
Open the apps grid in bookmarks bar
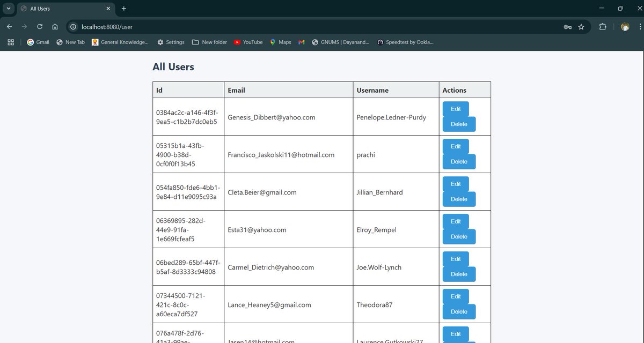pos(11,42)
